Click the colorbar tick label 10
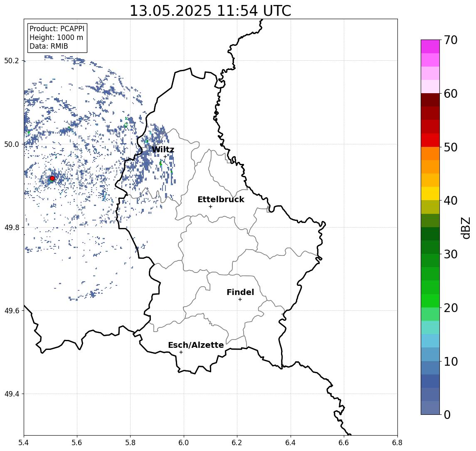The image size is (476, 451). point(451,362)
